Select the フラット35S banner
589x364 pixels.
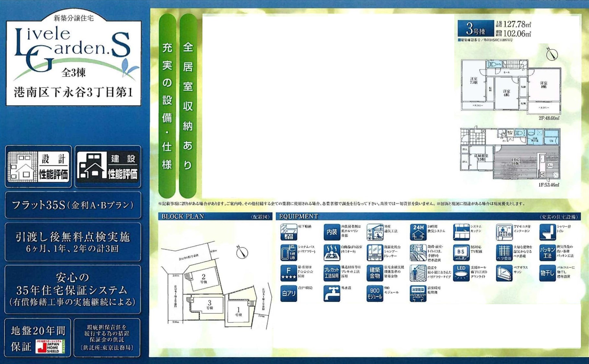pos(73,205)
